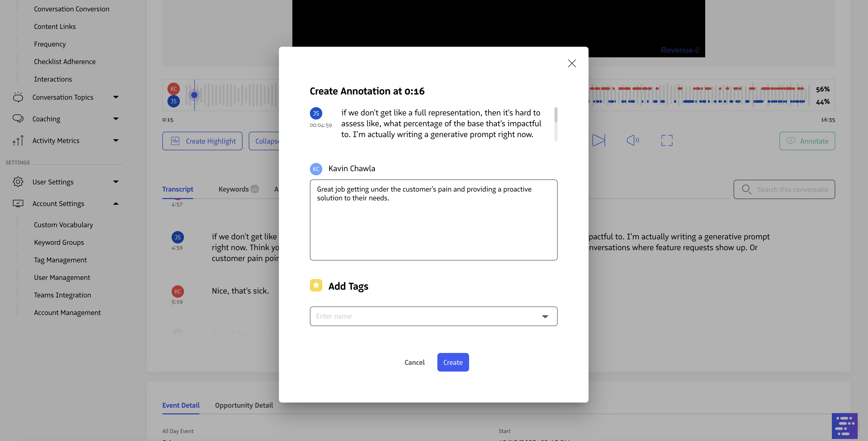
Task: Open the User Settings gear icon
Action: 18,182
